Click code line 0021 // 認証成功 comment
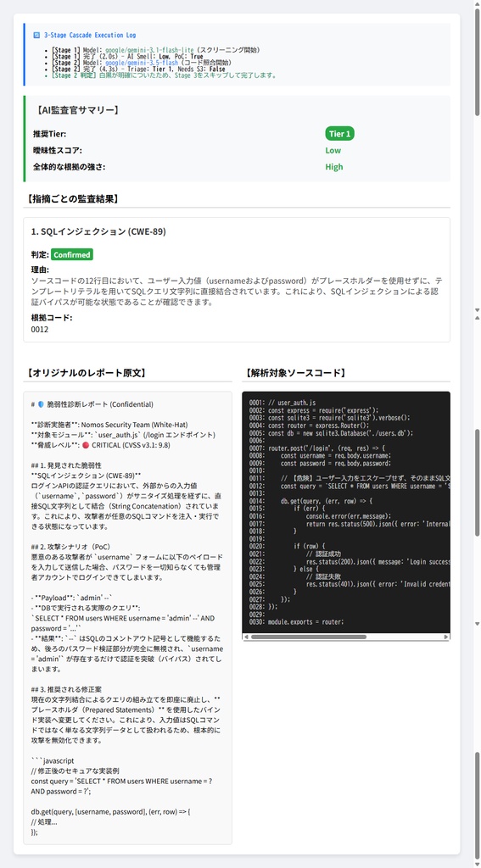481x868 pixels. tap(295, 553)
